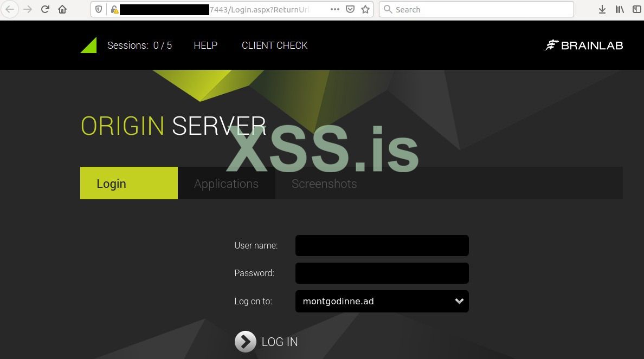Open CLIENT CHECK link
This screenshot has width=644, height=359.
coord(274,45)
